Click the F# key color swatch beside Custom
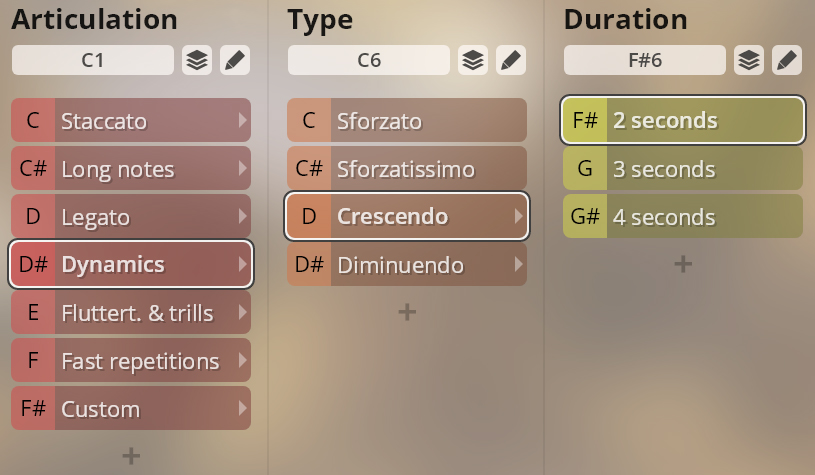 click(x=33, y=409)
